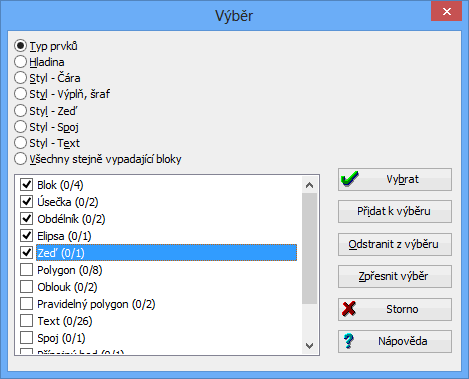Click the Přidat k výběru button
Image resolution: width=469 pixels, height=379 pixels.
[x=395, y=211]
